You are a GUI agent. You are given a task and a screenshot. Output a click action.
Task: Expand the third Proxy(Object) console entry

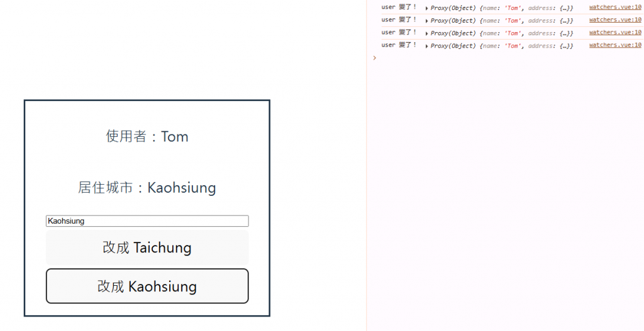click(427, 34)
